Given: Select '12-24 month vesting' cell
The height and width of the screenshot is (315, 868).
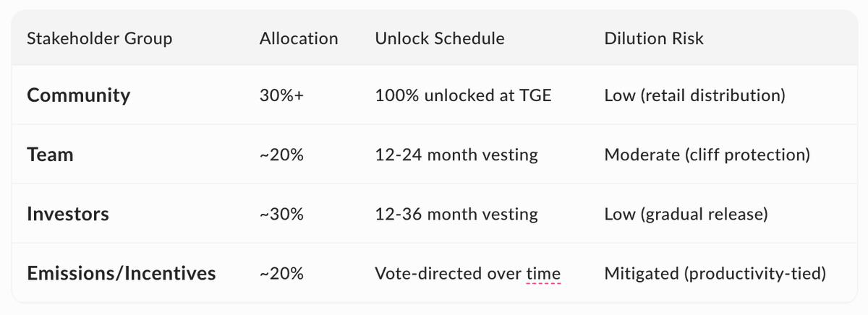Looking at the screenshot, I should tap(456, 155).
